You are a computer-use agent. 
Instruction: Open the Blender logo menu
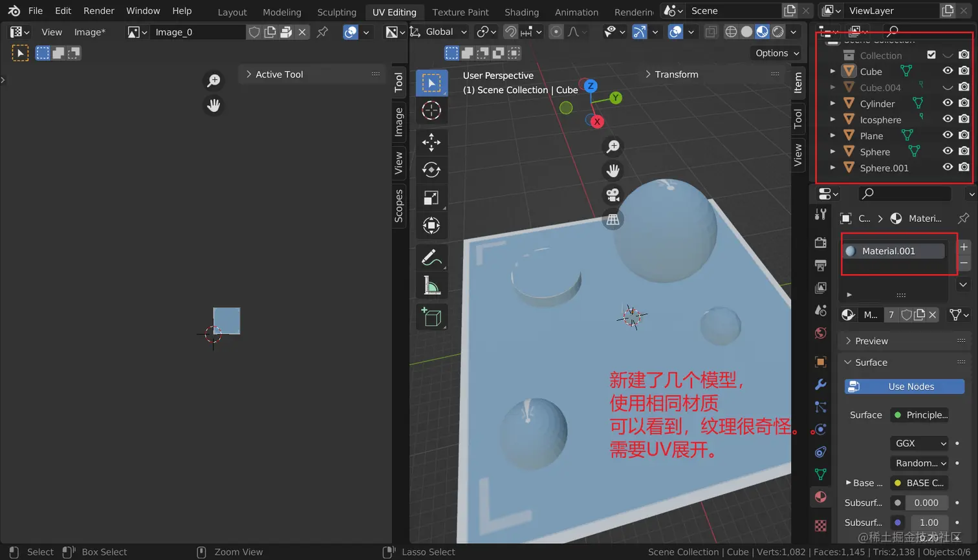(x=14, y=11)
